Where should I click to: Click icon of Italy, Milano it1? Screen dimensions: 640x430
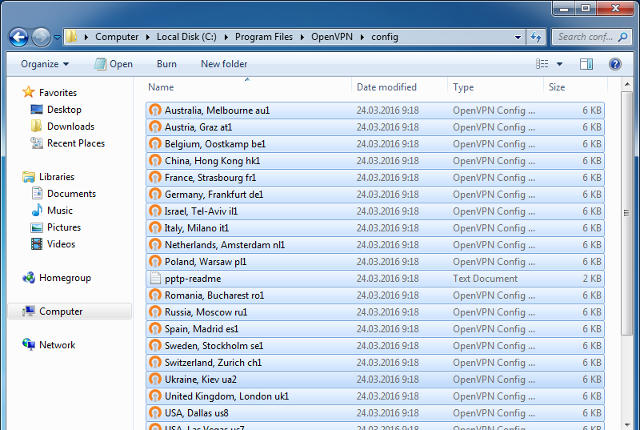coord(155,228)
